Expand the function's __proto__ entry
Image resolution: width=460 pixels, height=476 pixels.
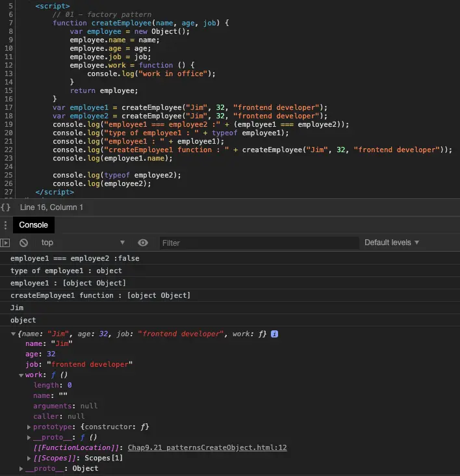29,438
